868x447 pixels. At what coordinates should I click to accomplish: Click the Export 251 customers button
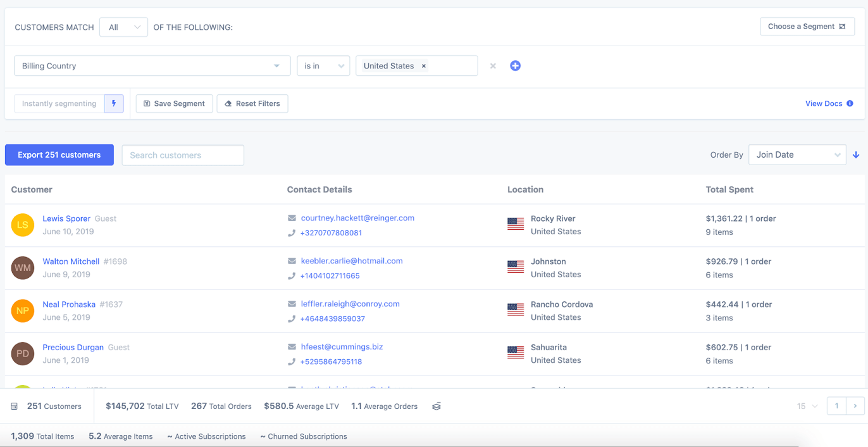(59, 154)
